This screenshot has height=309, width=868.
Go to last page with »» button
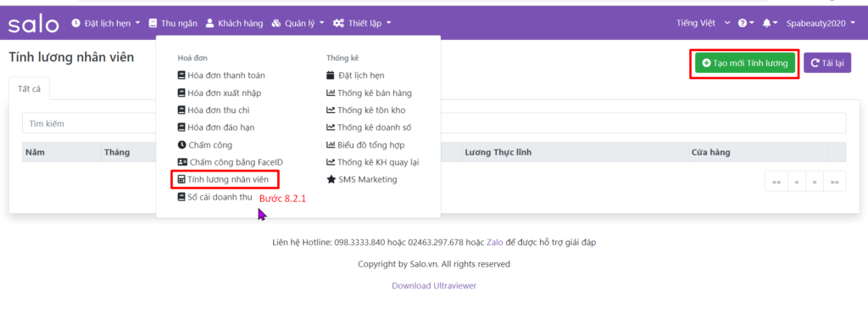pos(835,182)
